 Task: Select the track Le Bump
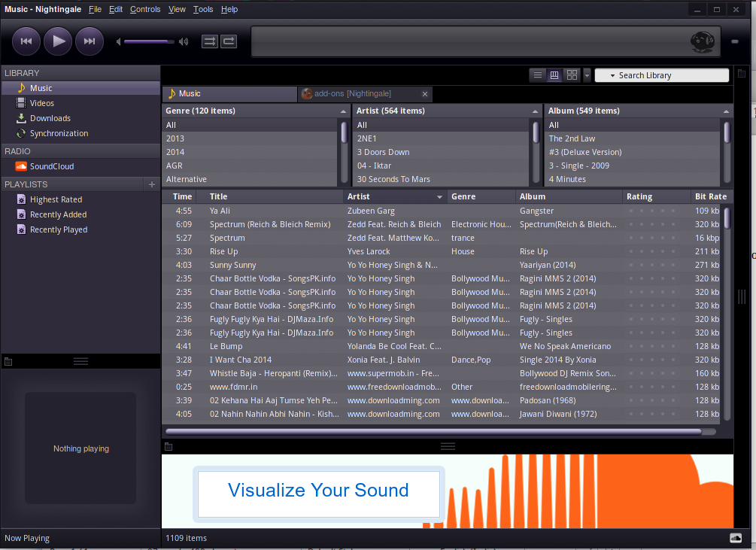[441, 346]
